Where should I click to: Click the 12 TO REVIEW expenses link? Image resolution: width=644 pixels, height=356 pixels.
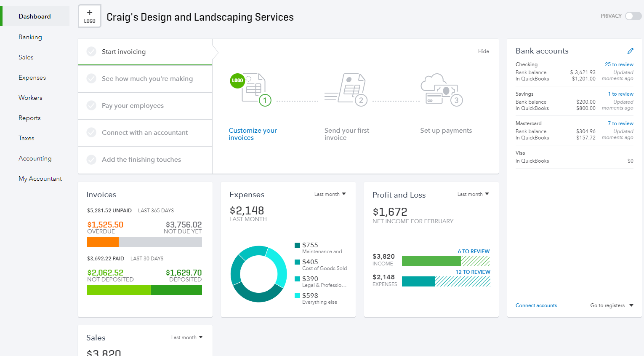click(473, 272)
